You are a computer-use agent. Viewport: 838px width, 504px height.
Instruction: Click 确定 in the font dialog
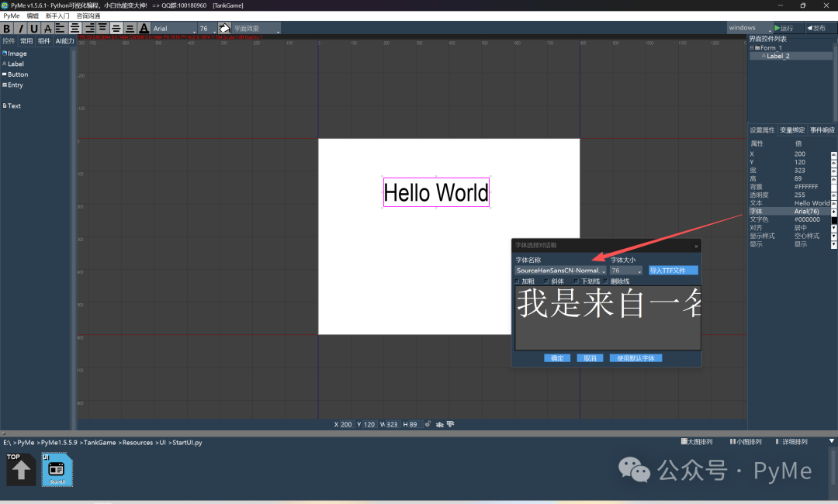pos(557,358)
